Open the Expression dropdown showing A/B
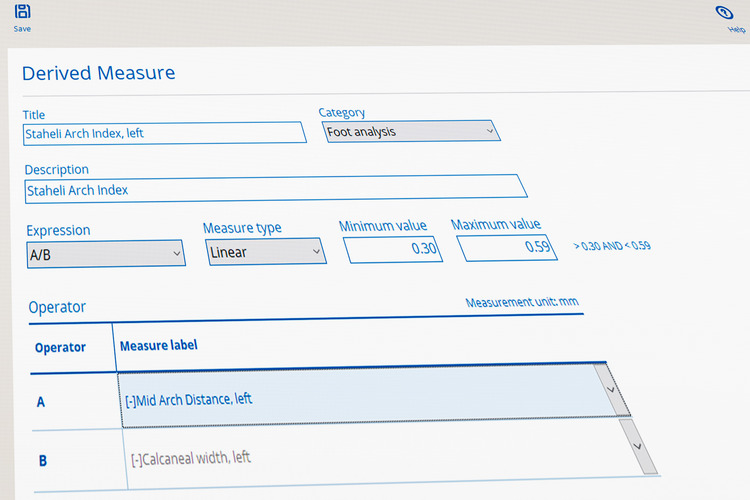 [106, 254]
